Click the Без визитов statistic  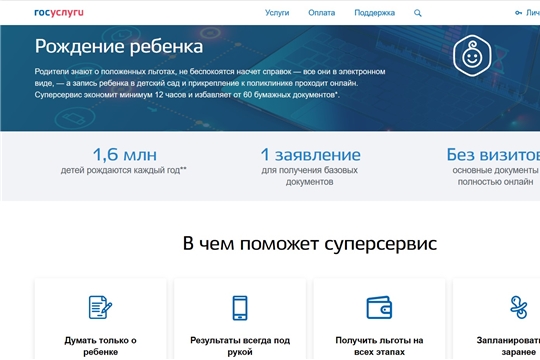[493, 154]
